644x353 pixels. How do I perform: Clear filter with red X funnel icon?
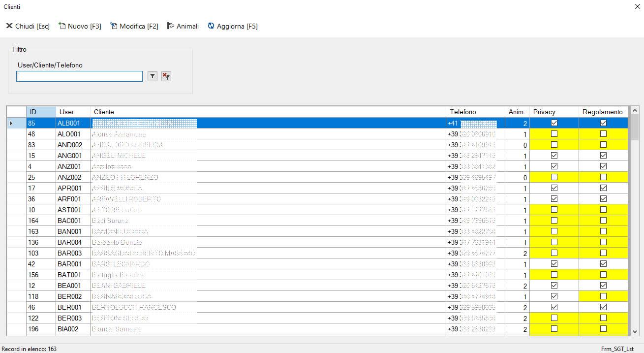[166, 76]
